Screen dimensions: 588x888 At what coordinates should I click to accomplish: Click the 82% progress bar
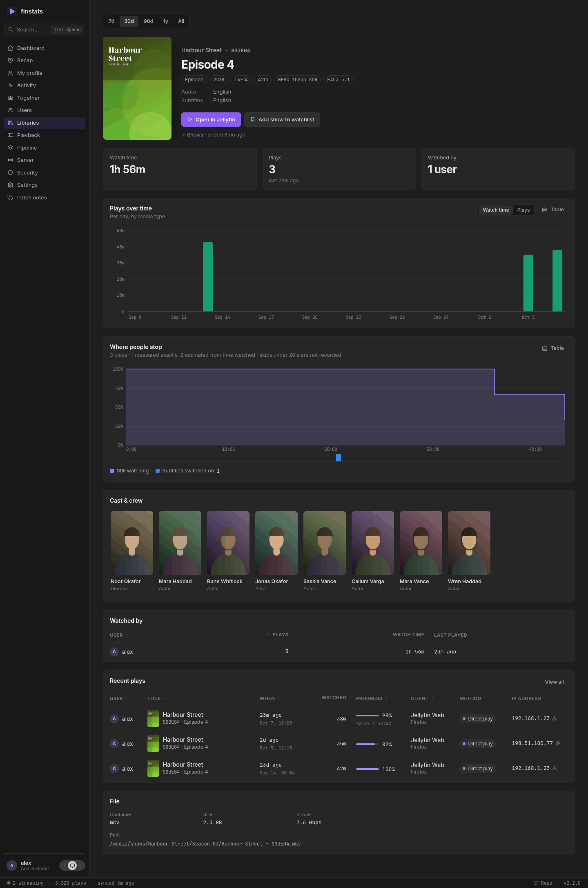367,744
